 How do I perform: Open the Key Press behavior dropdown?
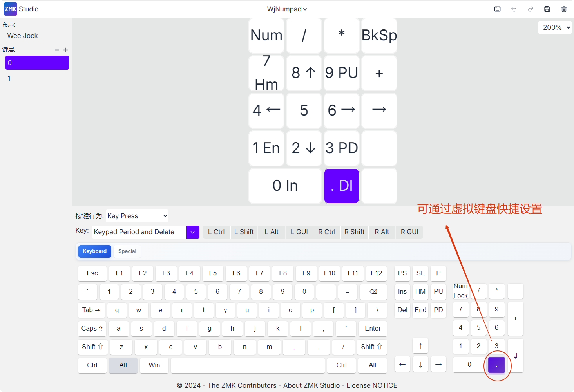point(137,216)
